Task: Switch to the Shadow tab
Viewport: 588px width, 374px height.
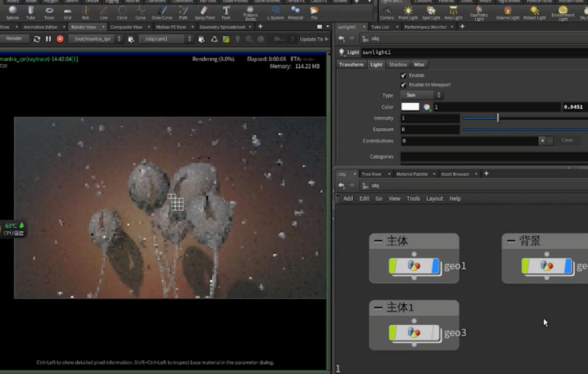Action: pos(398,65)
